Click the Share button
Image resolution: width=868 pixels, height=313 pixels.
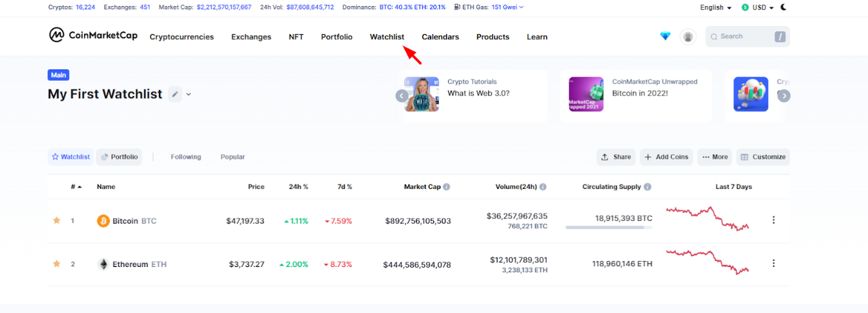(x=615, y=157)
